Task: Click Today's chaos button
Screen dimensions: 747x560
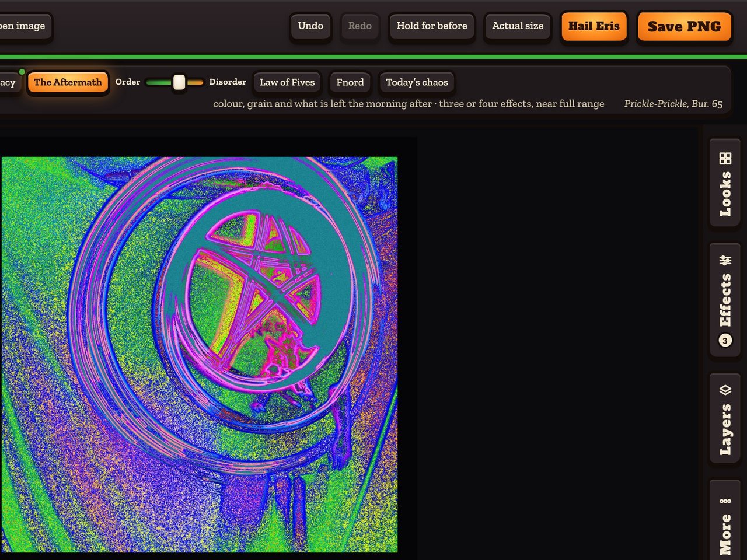Action: pos(417,82)
